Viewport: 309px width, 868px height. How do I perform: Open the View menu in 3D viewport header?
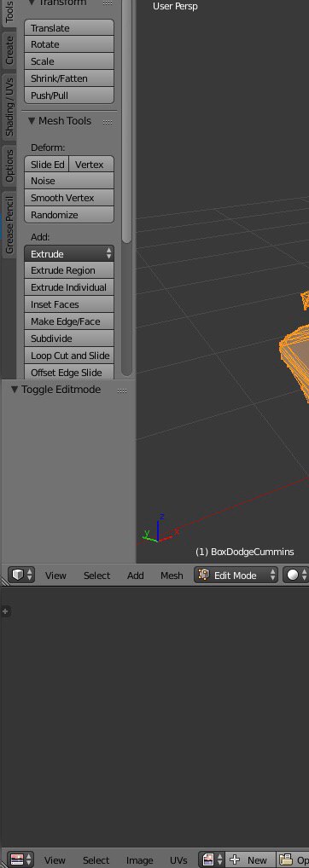coord(55,576)
